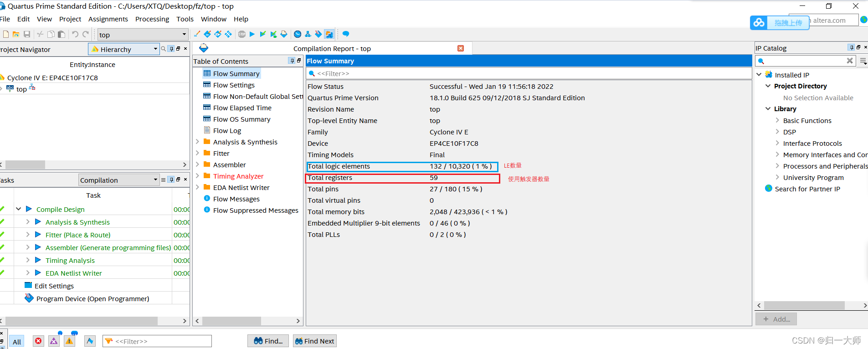
Task: Open Program Device (Open Programmer) task
Action: click(x=92, y=298)
